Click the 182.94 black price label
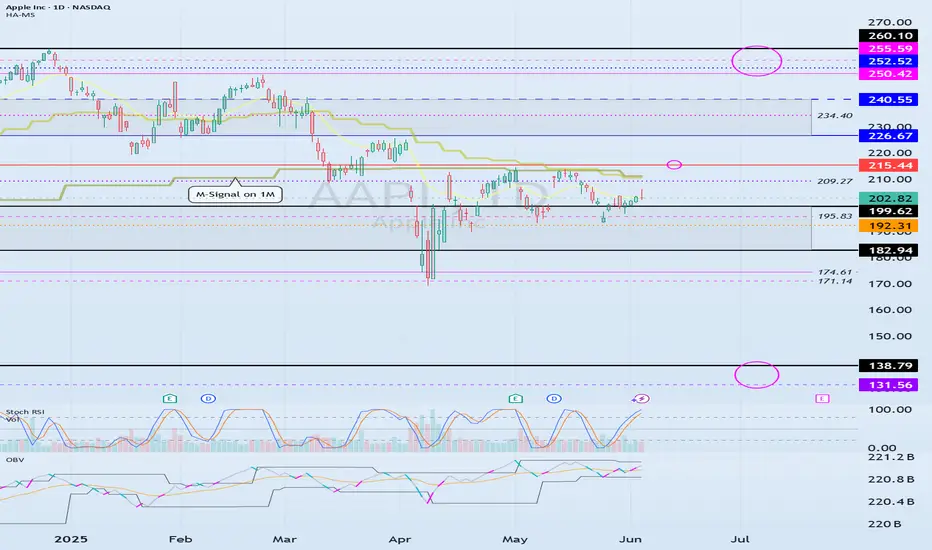Image resolution: width=932 pixels, height=550 pixels. [888, 250]
